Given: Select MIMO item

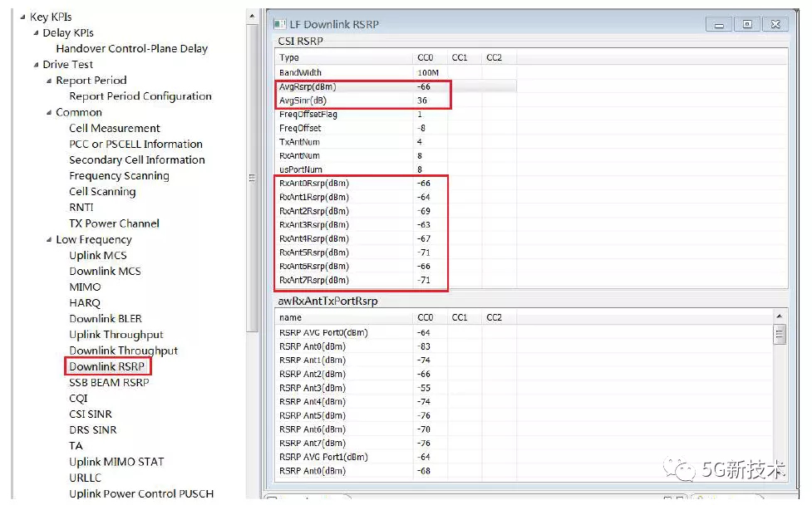Looking at the screenshot, I should point(85,287).
